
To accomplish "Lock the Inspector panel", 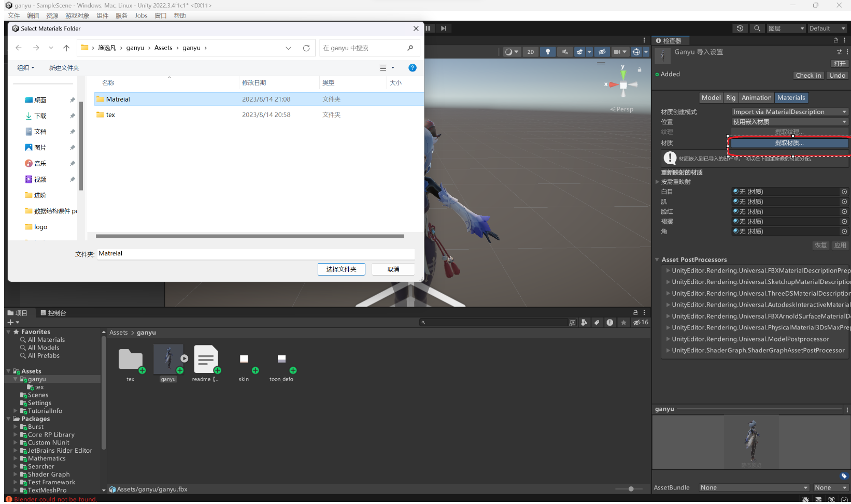I will coord(835,40).
